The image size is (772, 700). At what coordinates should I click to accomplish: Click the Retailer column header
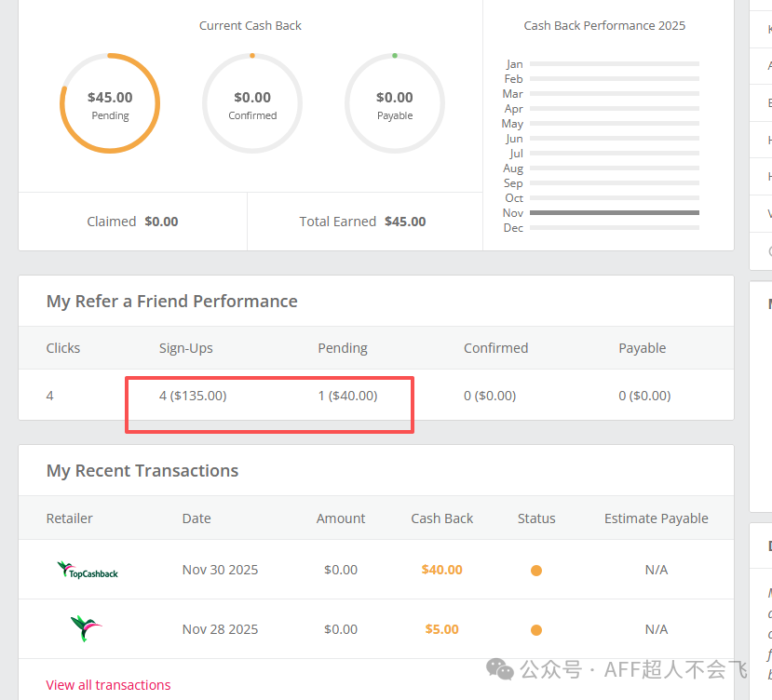[70, 518]
